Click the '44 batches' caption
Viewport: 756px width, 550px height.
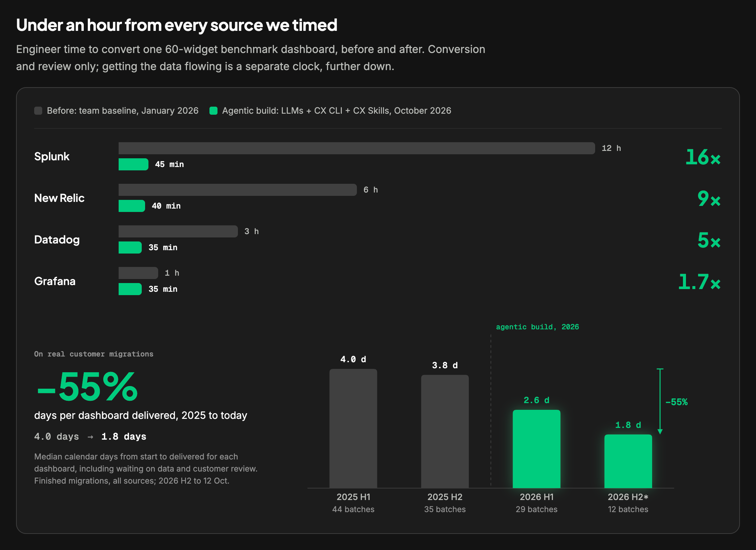click(x=353, y=509)
